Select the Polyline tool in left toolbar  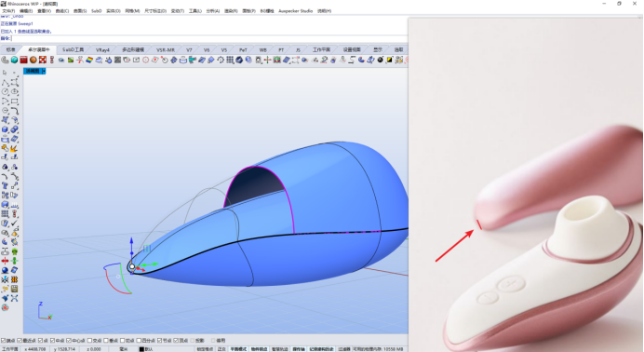pyautogui.click(x=5, y=82)
